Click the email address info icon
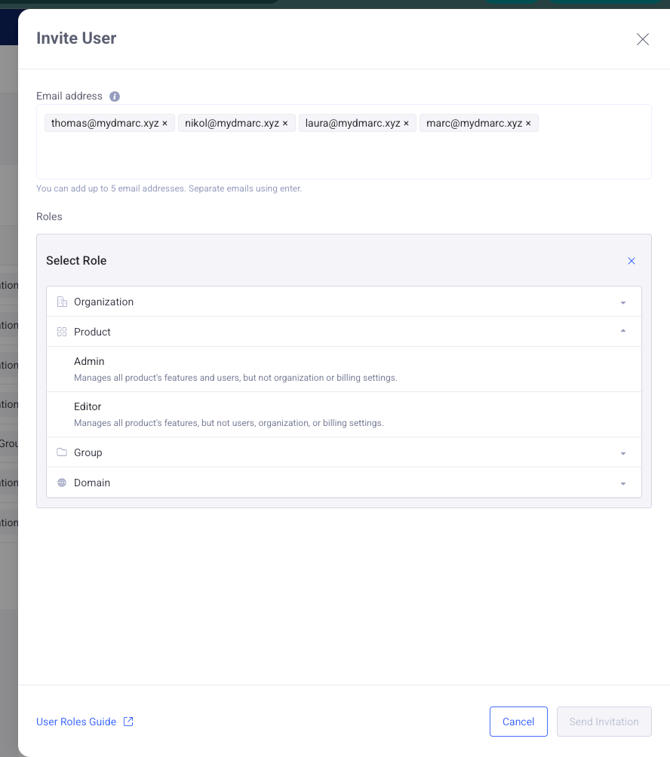670x757 pixels. [115, 97]
